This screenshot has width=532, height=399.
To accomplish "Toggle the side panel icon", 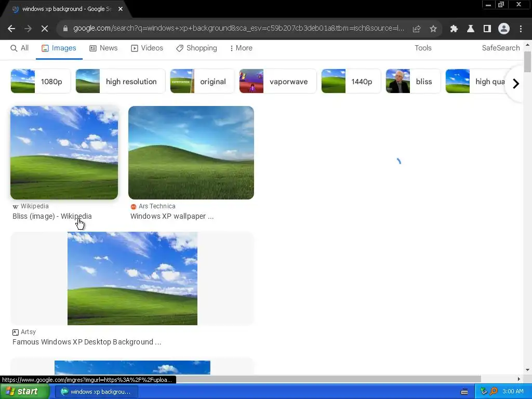I will [x=487, y=29].
